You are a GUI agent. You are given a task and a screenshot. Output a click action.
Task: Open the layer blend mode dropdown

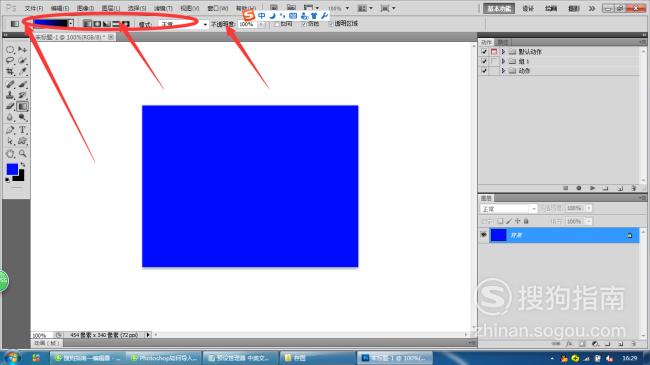pos(509,209)
